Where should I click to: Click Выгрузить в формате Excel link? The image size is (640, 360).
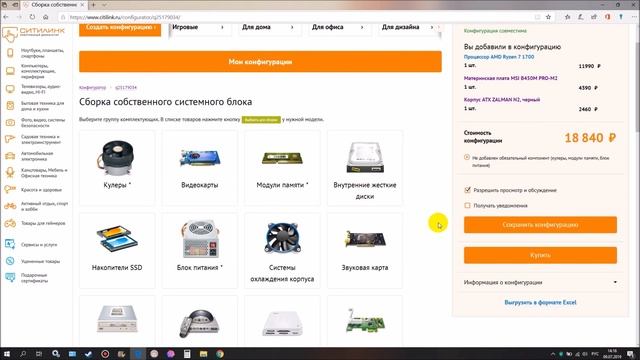540,302
